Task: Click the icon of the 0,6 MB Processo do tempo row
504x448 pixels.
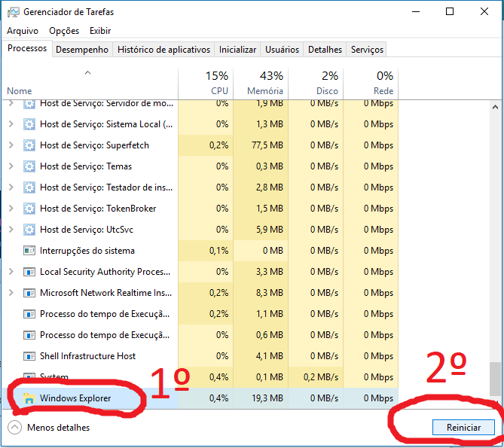Action: 29,335
